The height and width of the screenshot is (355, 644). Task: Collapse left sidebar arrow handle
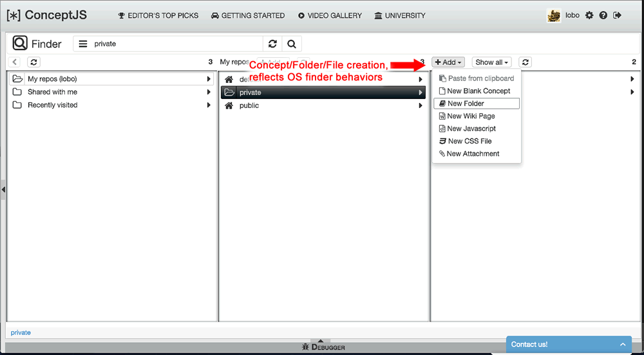(3, 189)
